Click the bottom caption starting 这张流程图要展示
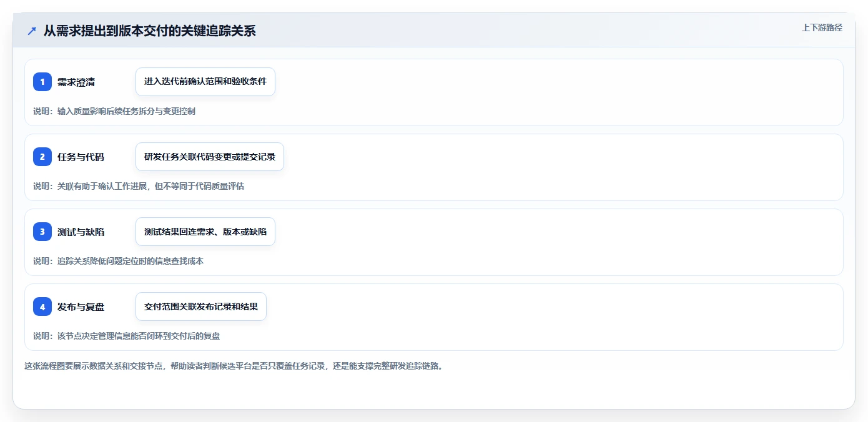The height and width of the screenshot is (422, 868). click(234, 366)
